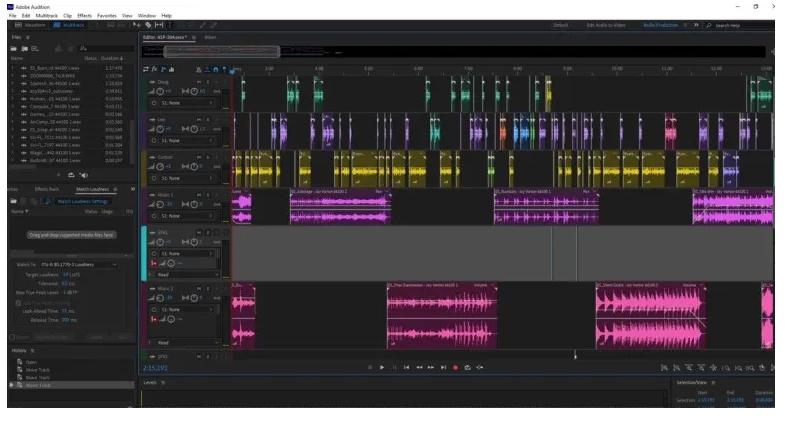Mute the Music 1 track
The height and width of the screenshot is (421, 792).
pyautogui.click(x=198, y=194)
